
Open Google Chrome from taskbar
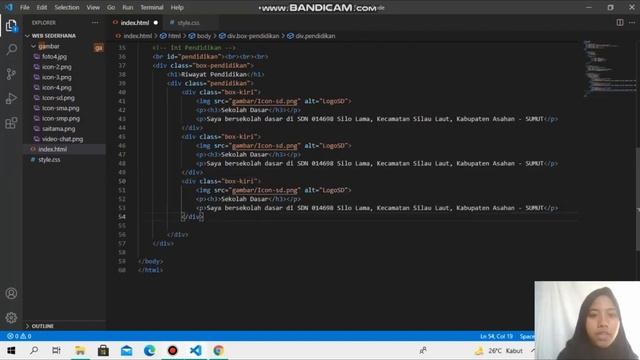click(x=218, y=351)
